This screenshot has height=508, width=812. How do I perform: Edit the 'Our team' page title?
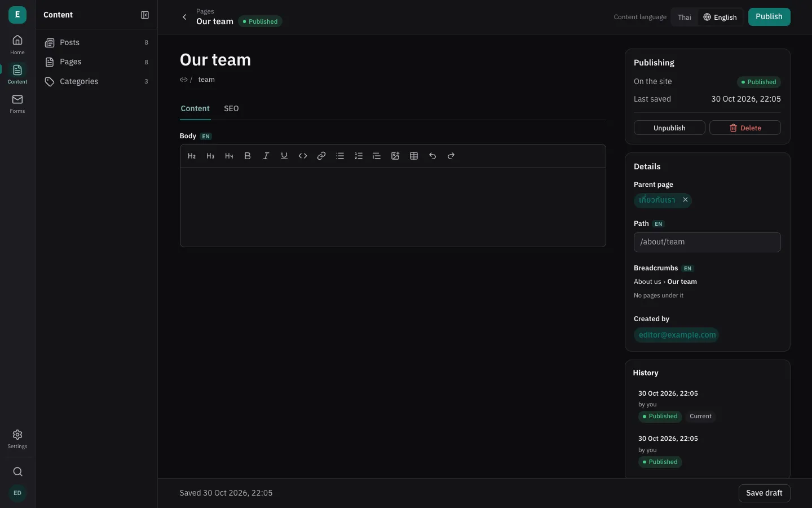[x=215, y=60]
